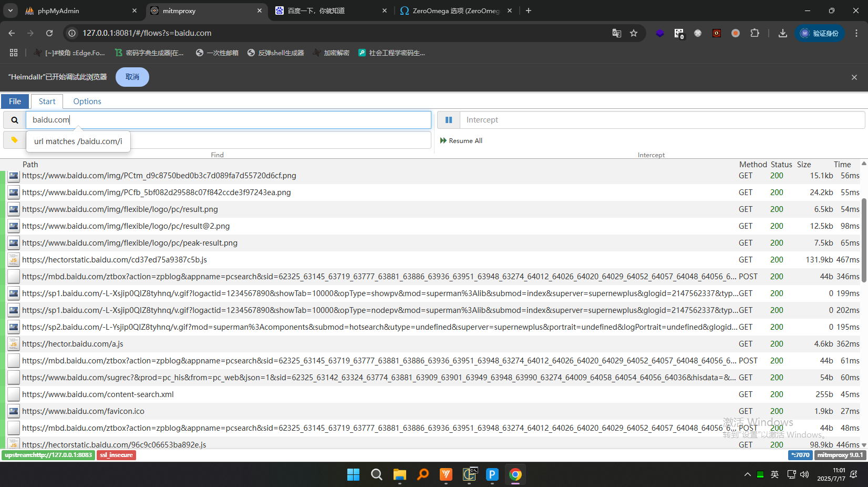
Task: Open the browser downloads icon
Action: (x=783, y=33)
